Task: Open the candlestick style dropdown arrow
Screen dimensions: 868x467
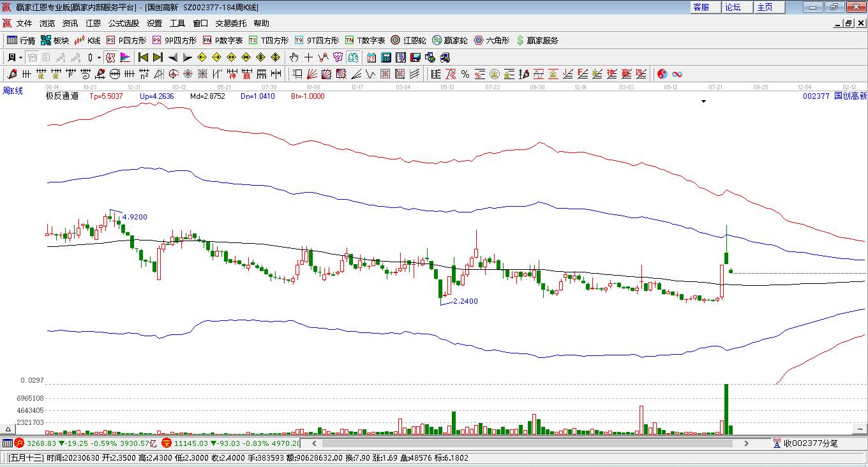Action: pyautogui.click(x=99, y=57)
